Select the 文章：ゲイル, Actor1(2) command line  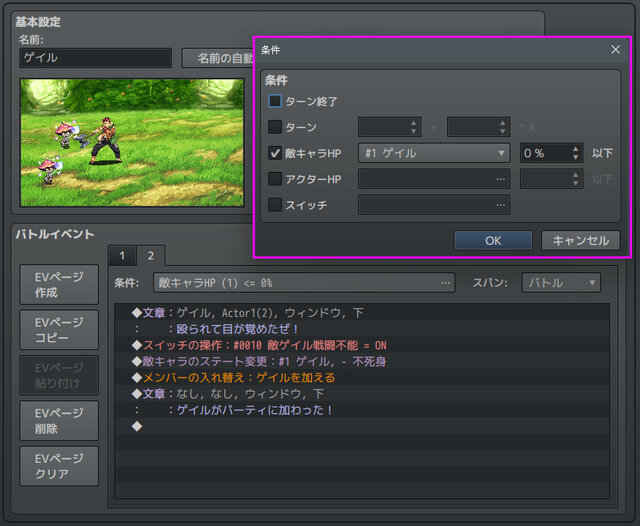pos(362,313)
